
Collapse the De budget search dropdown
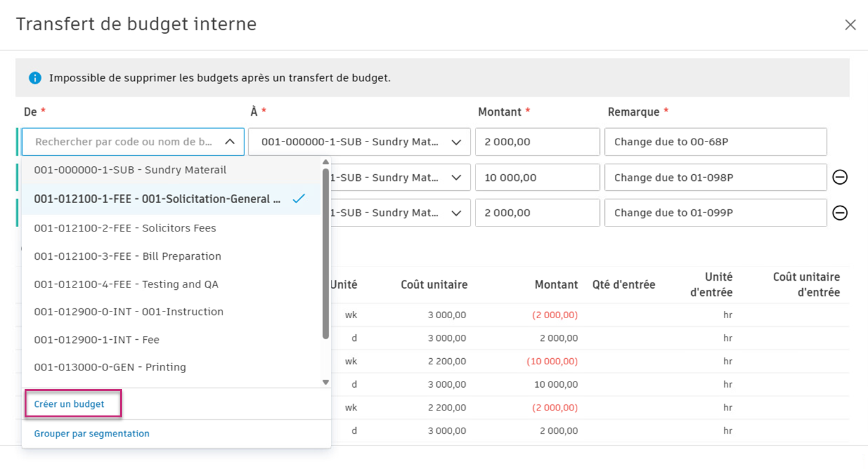[x=230, y=142]
